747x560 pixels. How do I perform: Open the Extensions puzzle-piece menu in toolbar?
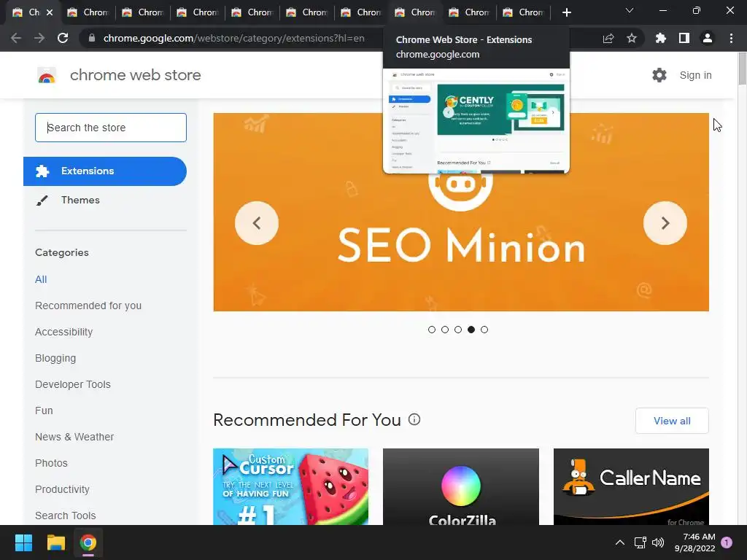coord(660,38)
